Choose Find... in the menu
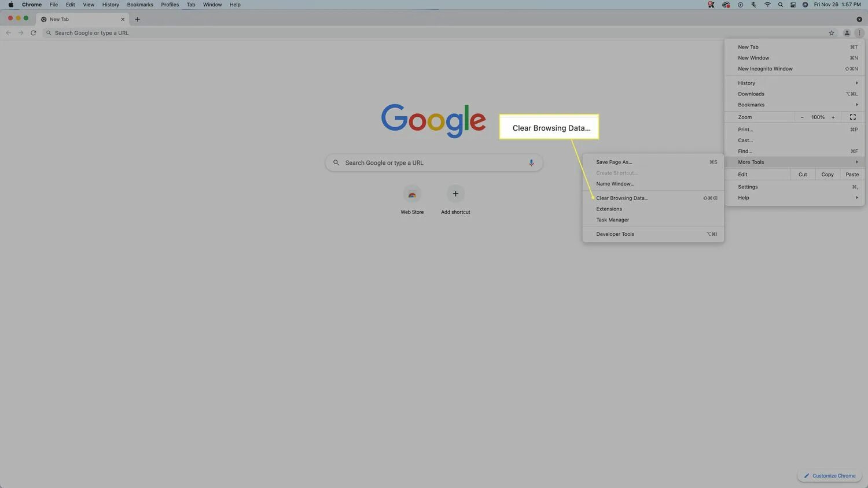Image resolution: width=868 pixels, height=488 pixels. [x=795, y=151]
